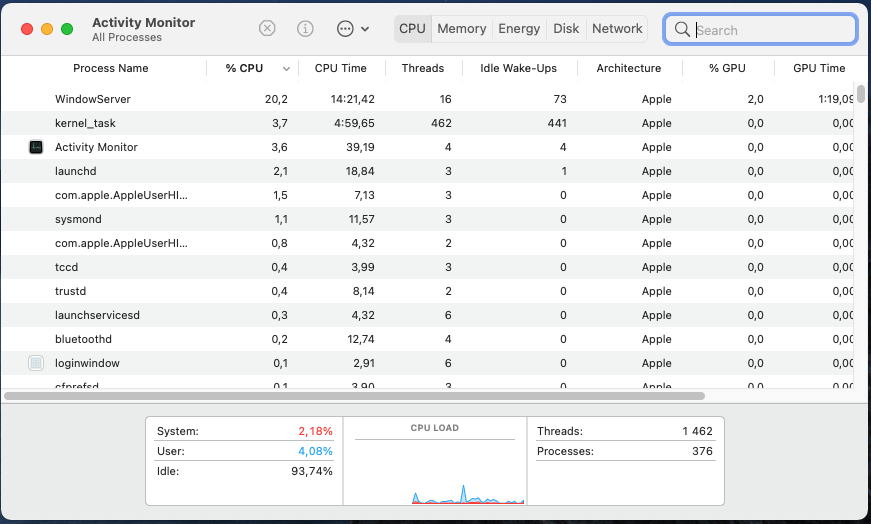Sort by Threads column header
871x524 pixels.
(423, 68)
